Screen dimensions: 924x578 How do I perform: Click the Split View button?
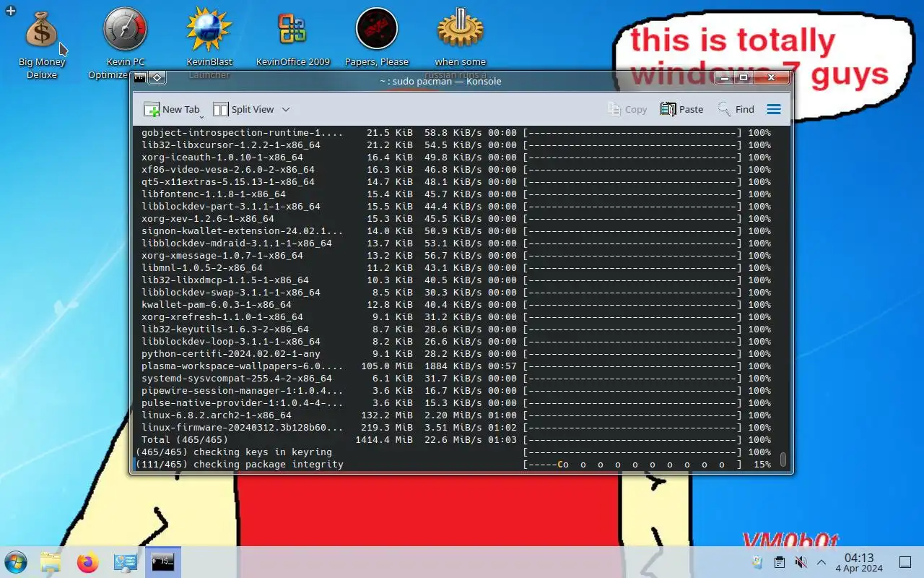[243, 110]
